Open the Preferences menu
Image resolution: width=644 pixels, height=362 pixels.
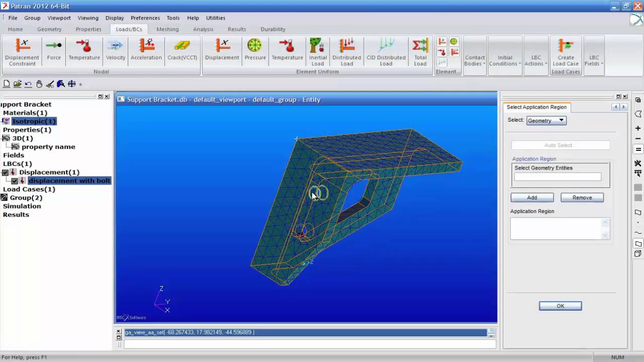(145, 18)
